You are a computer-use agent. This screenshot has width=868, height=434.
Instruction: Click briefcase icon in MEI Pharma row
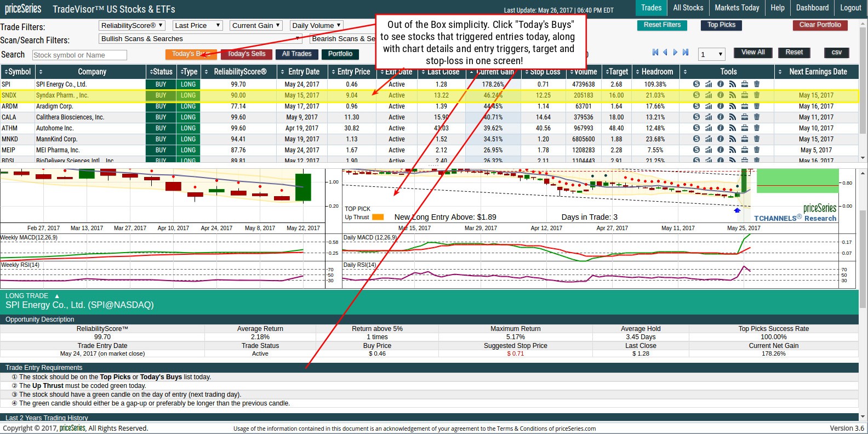(x=745, y=150)
